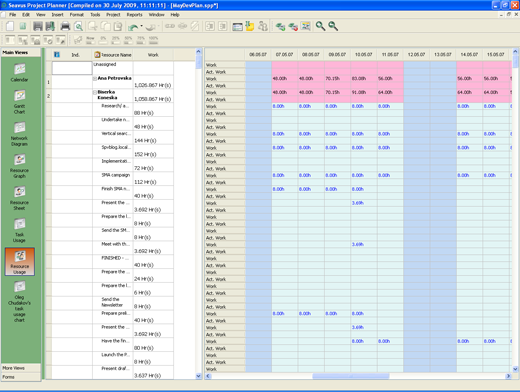Image resolution: width=520 pixels, height=392 pixels.
Task: Click the resource table's scroll down arrow
Action: pyautogui.click(x=199, y=376)
